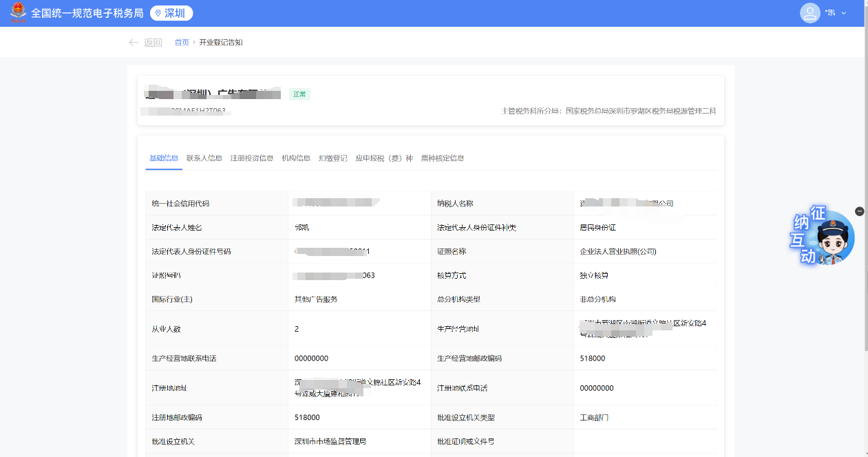Click the 深圳市市场监督管理局 value
This screenshot has width=868, height=457.
(330, 441)
